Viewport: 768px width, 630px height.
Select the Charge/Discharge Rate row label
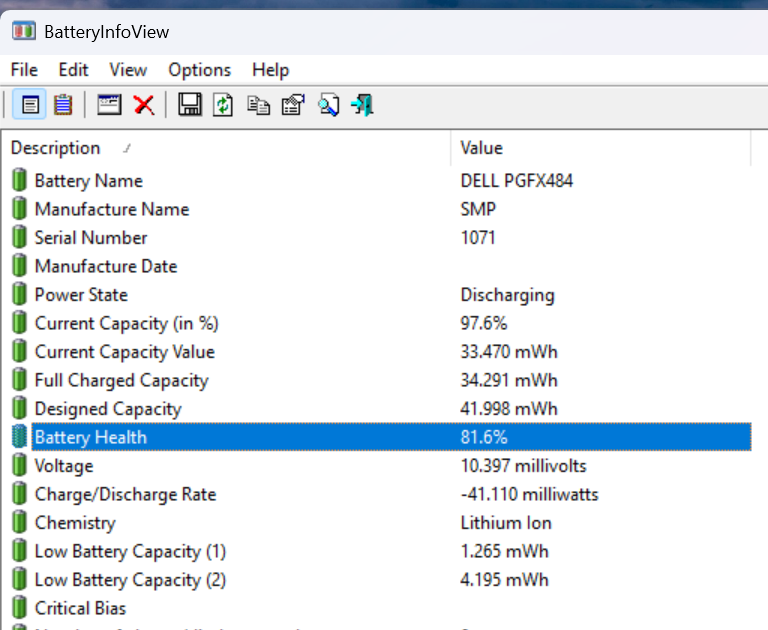click(125, 494)
